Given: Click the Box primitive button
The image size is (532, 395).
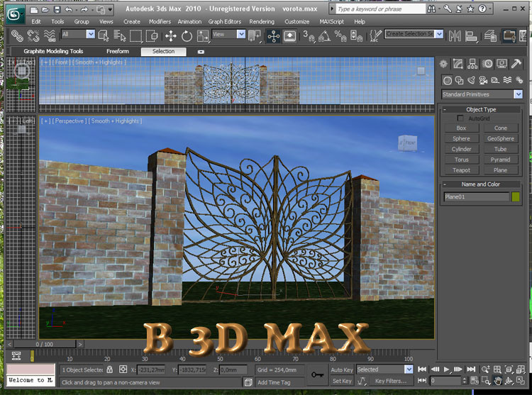Looking at the screenshot, I should pyautogui.click(x=462, y=128).
